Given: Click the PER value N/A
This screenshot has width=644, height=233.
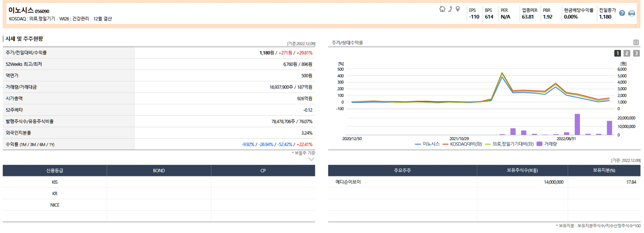Looking at the screenshot, I should coord(505,17).
